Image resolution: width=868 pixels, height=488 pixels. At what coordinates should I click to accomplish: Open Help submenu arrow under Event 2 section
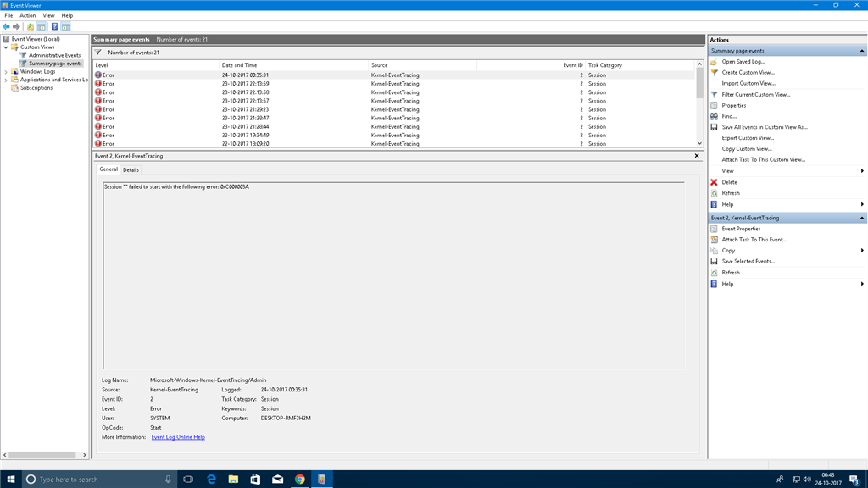click(x=862, y=284)
